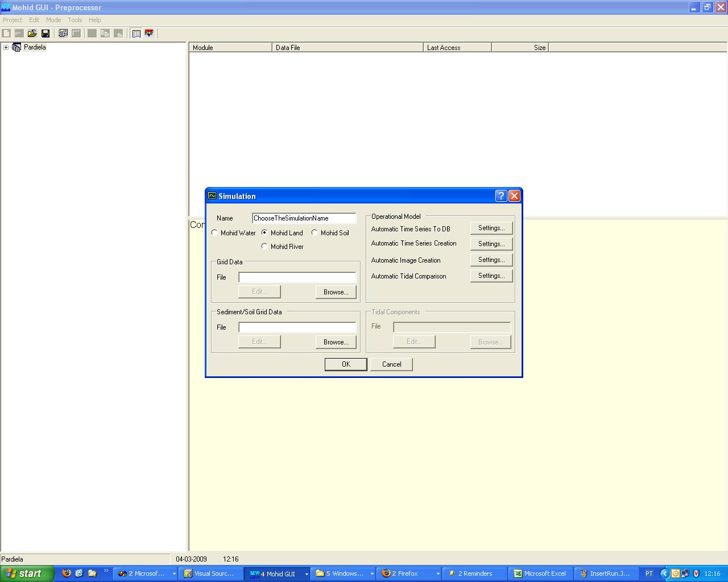Click the open project folder icon

(32, 34)
